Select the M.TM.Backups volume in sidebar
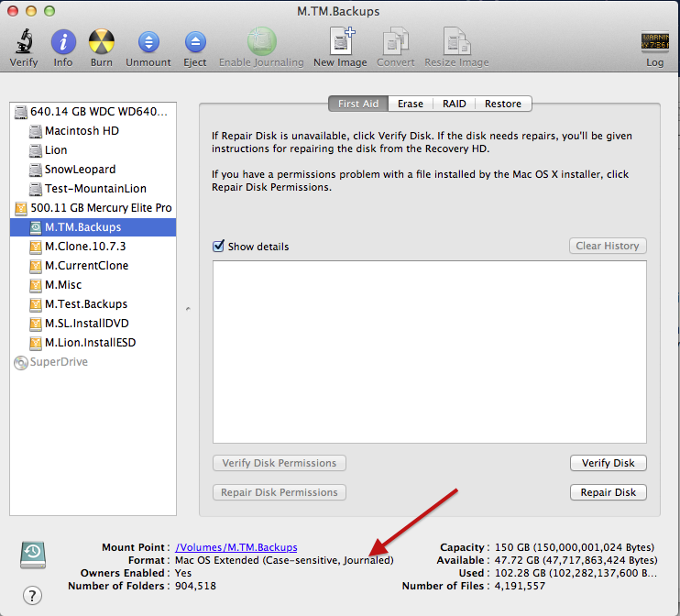Viewport: 680px width, 616px height. (x=93, y=227)
